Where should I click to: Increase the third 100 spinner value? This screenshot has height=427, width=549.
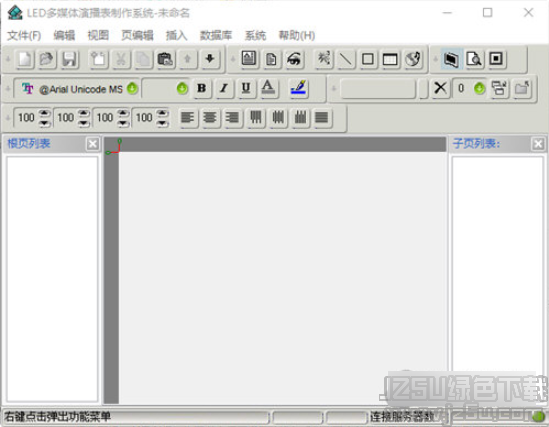(123, 113)
